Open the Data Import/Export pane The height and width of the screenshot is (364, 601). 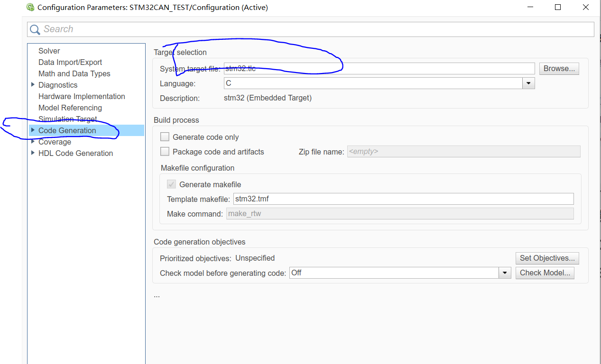point(70,62)
